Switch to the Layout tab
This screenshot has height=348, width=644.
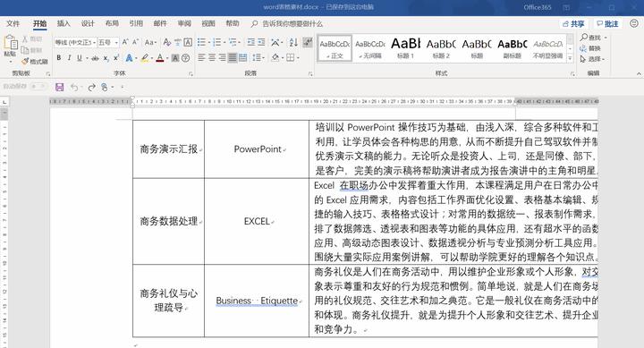pyautogui.click(x=112, y=23)
